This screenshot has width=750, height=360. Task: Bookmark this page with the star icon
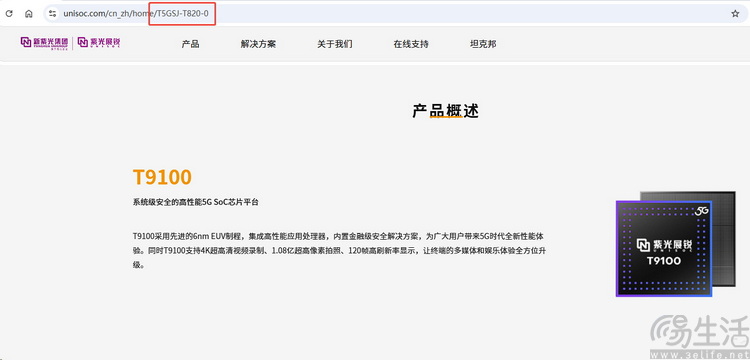click(x=735, y=14)
